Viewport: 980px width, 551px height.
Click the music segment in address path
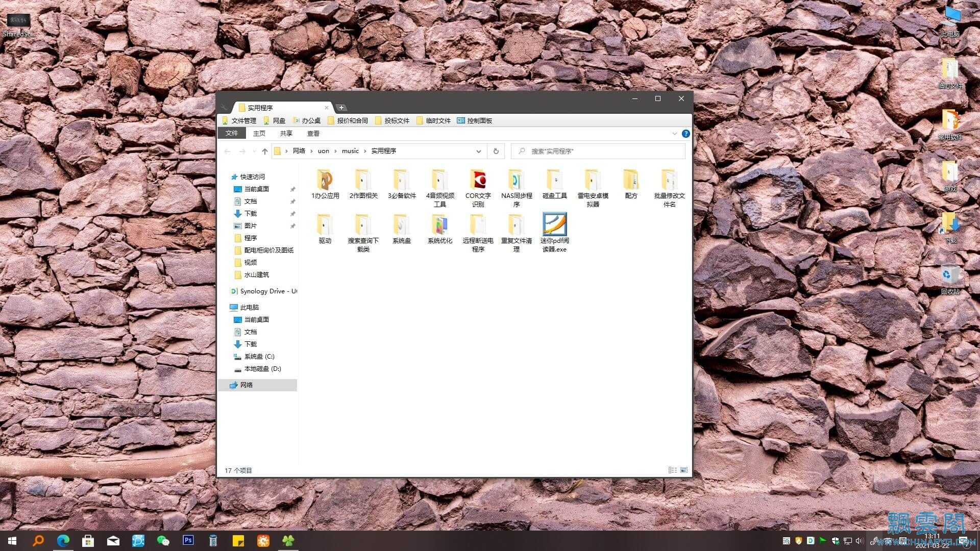point(350,151)
